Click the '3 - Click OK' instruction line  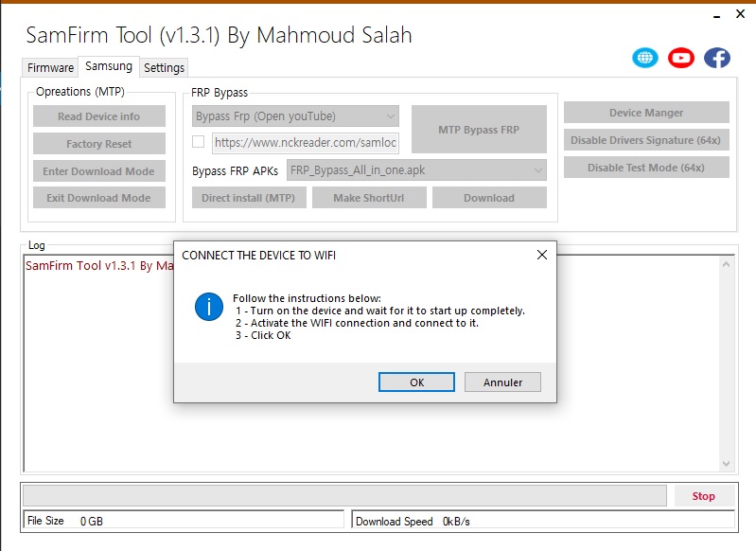coord(263,335)
